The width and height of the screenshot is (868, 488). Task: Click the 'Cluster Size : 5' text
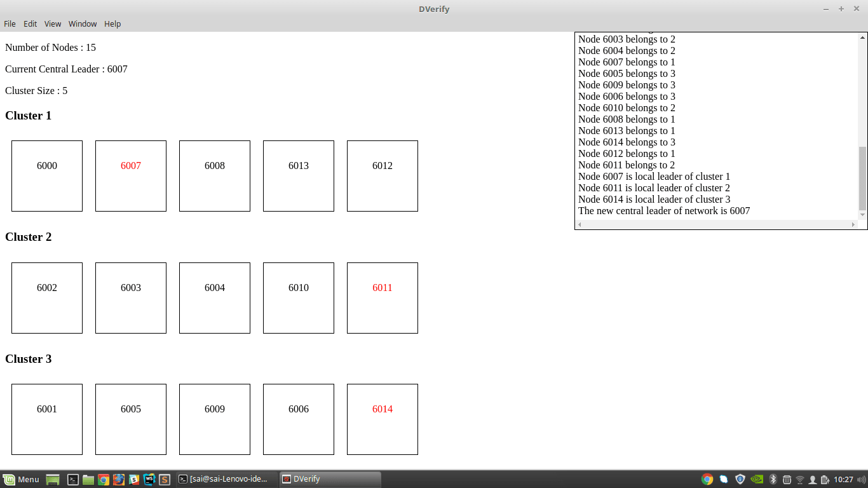click(x=36, y=91)
